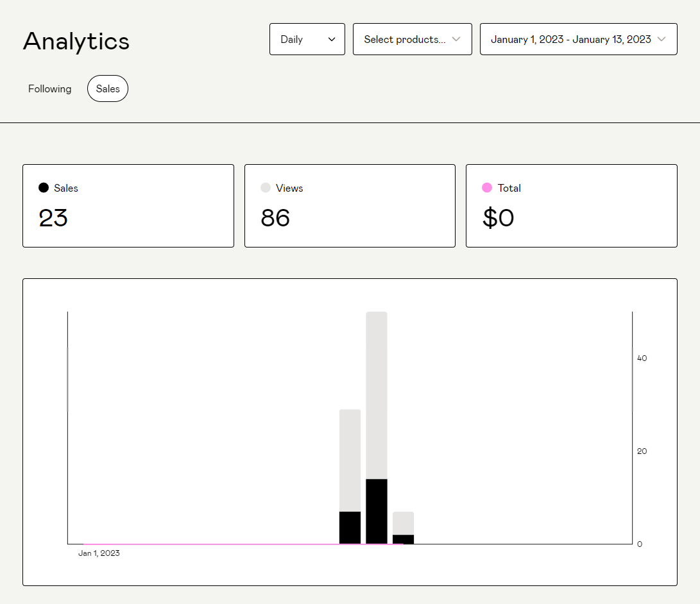The width and height of the screenshot is (700, 604).
Task: Select the Sales tab
Action: [107, 88]
